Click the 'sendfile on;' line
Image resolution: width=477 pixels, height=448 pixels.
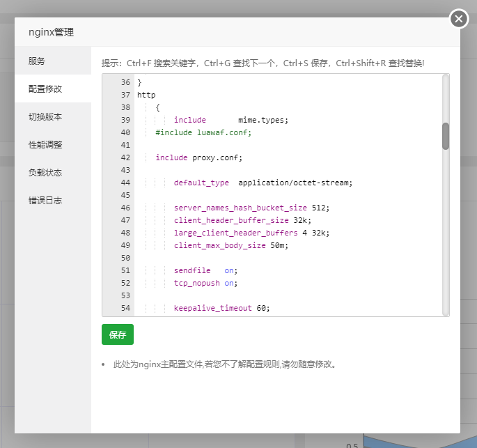(x=205, y=270)
